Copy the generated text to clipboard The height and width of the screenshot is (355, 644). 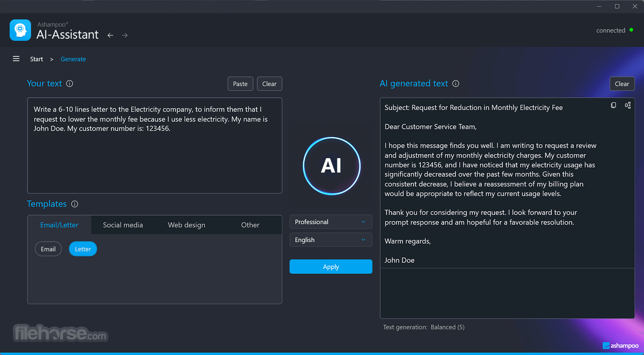pos(614,105)
